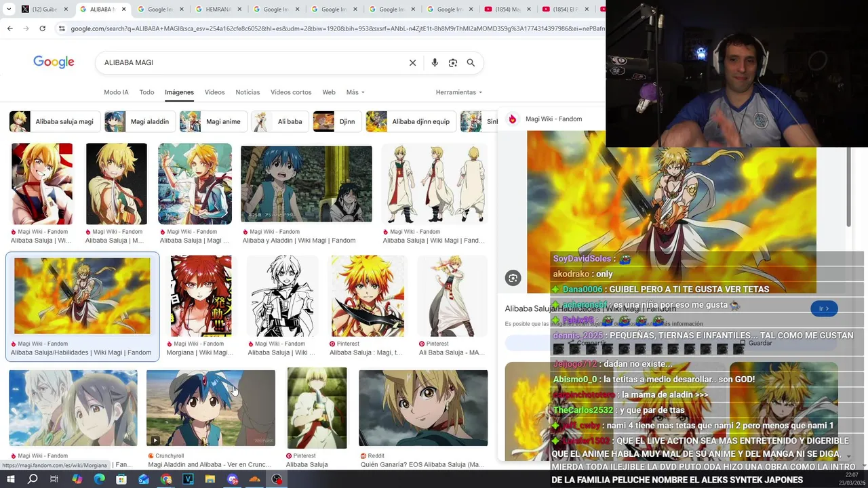The width and height of the screenshot is (868, 488).
Task: Open Alibaba y Aladdin Wiki Magi result
Action: point(299,240)
